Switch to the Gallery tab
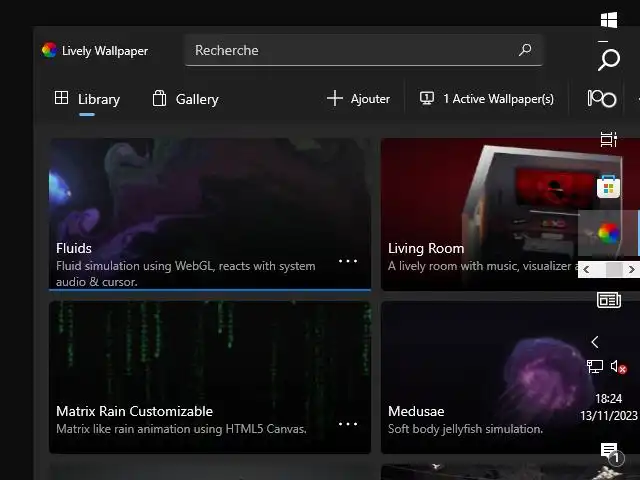The height and width of the screenshot is (480, 640). pyautogui.click(x=185, y=99)
